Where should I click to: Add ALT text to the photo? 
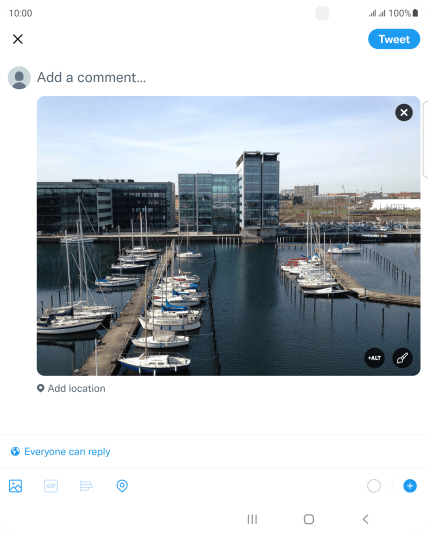click(375, 358)
